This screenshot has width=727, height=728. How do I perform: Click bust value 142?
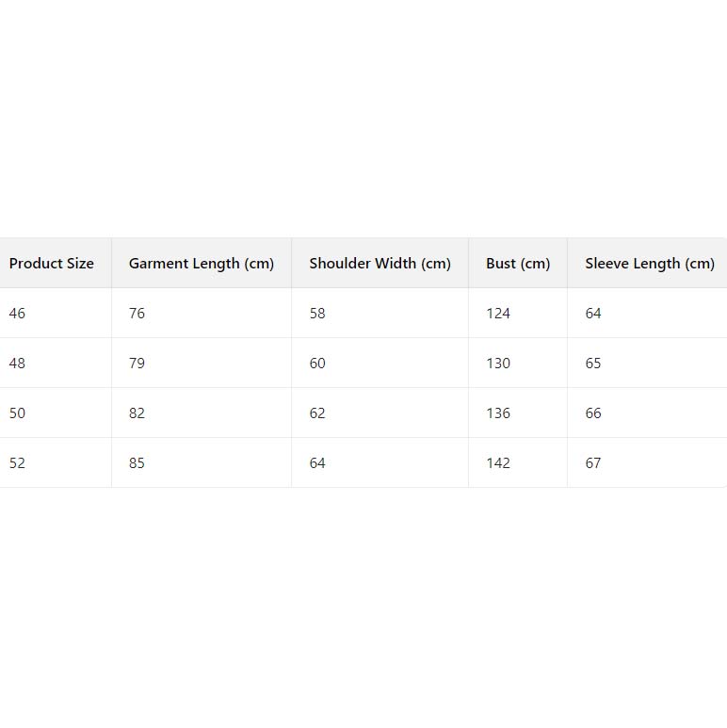click(498, 463)
